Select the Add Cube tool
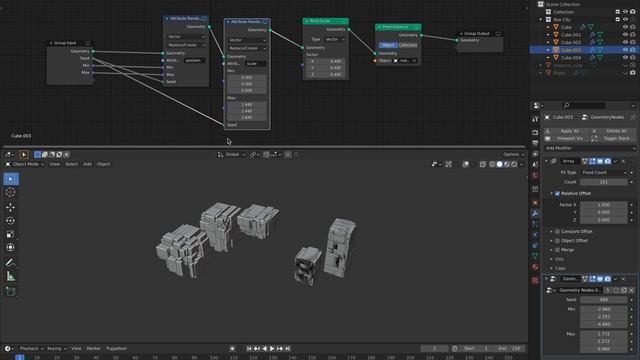 [x=11, y=291]
